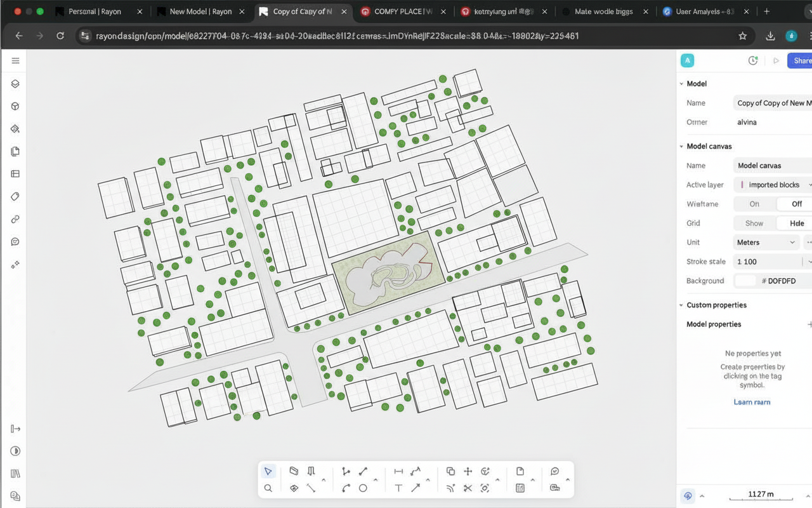Click the version history clock icon
This screenshot has width=812, height=508.
point(753,60)
